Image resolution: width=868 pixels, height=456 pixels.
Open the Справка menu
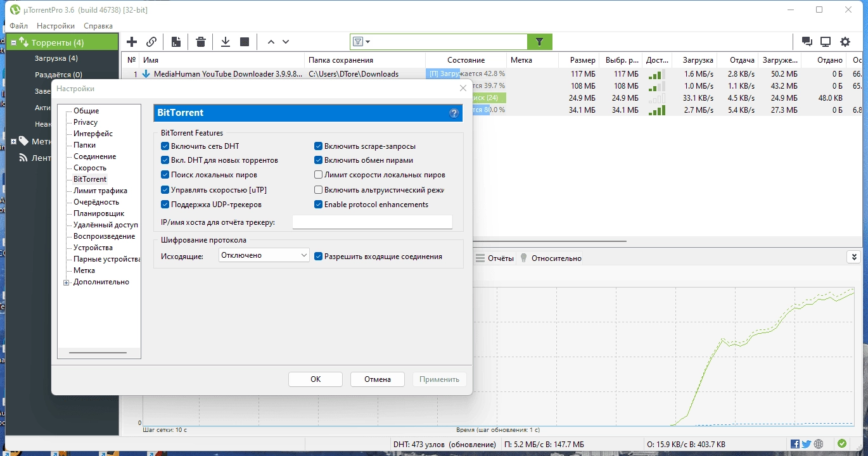pyautogui.click(x=98, y=26)
